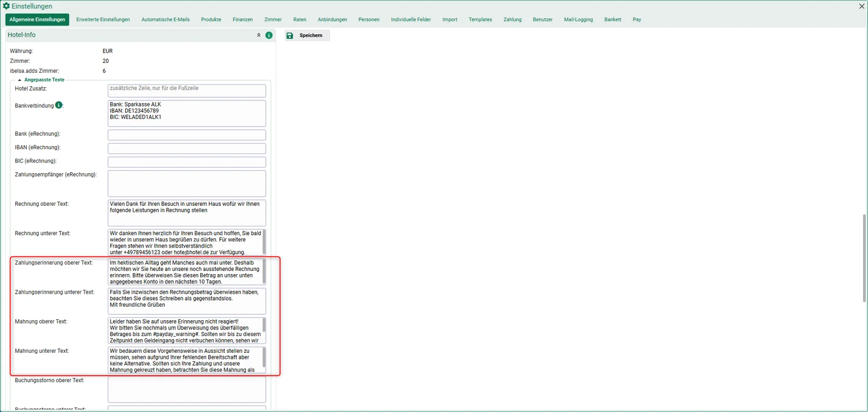
Task: Click the Zahlungserinnerung unterer Text area
Action: coord(187,301)
